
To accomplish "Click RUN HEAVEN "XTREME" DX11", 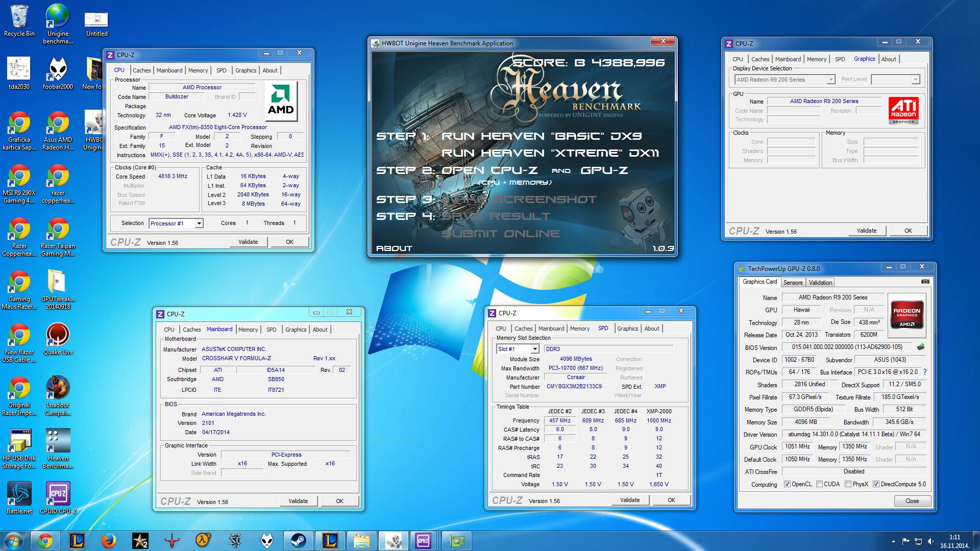I will pyautogui.click(x=550, y=153).
